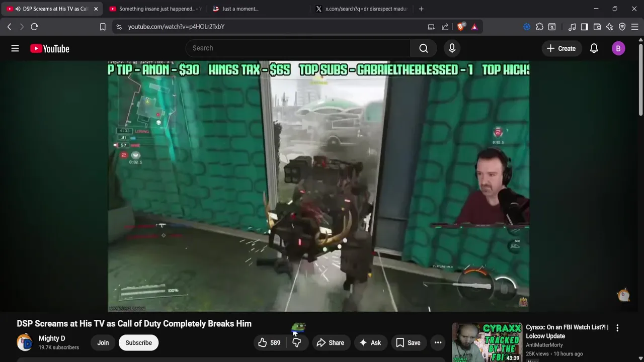Open a new browser tab
This screenshot has width=644, height=362.
pos(421,9)
